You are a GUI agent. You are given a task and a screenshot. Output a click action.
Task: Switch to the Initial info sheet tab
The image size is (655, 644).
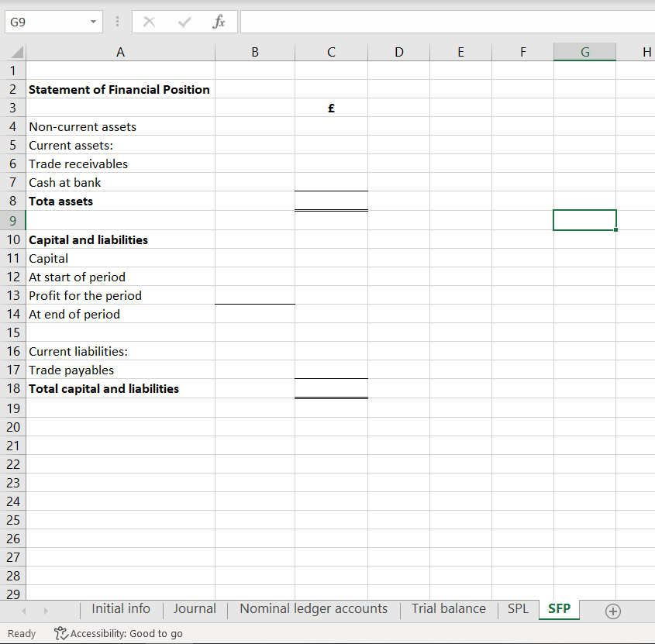coord(121,609)
